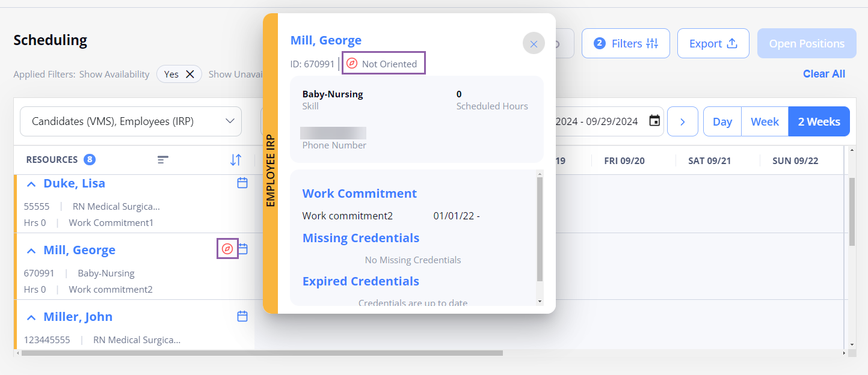Viewport: 868px width, 375px height.
Task: Open Candidates (VMS), Employees (IRP) dropdown
Action: 131,121
